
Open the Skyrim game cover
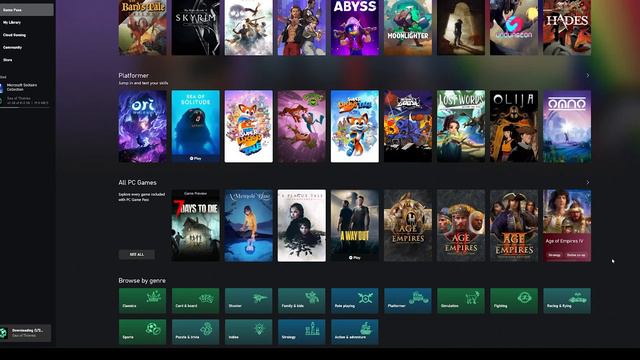pos(196,27)
